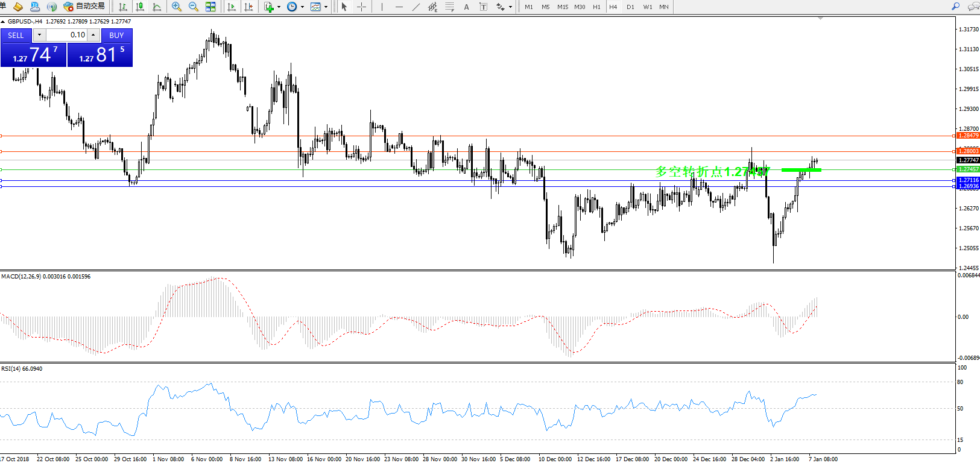Open the tile windows grid icon
This screenshot has height=463, width=980.
pos(210,7)
